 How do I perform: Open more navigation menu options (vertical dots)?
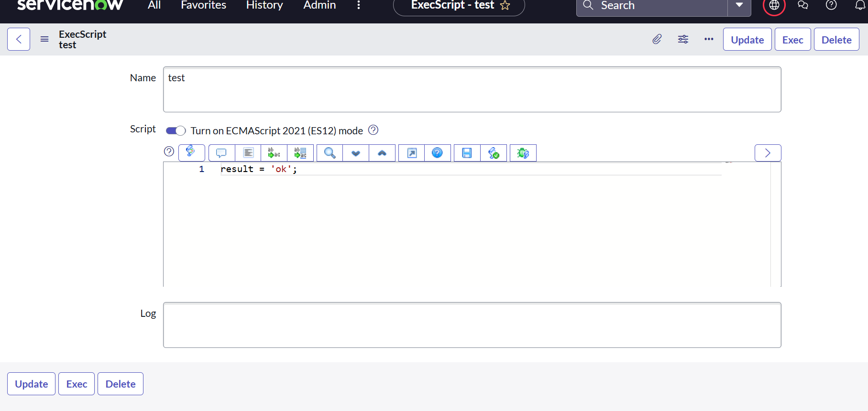359,5
